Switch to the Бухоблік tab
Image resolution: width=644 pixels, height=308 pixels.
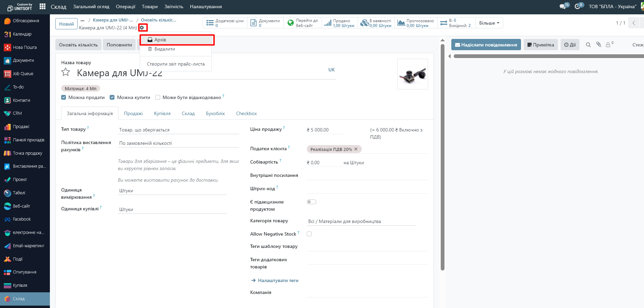(215, 113)
